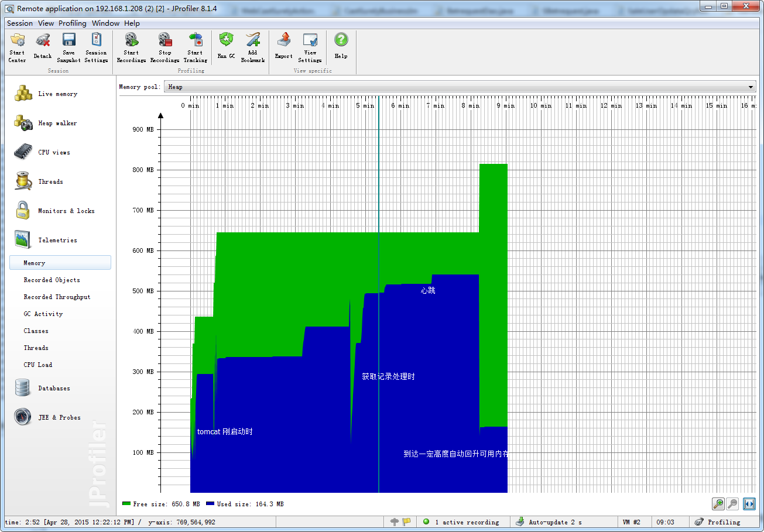Click the signpost status bar icon

pyautogui.click(x=395, y=522)
